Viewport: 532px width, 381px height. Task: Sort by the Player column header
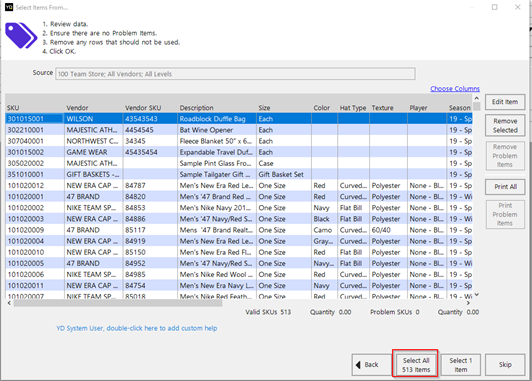coord(427,108)
